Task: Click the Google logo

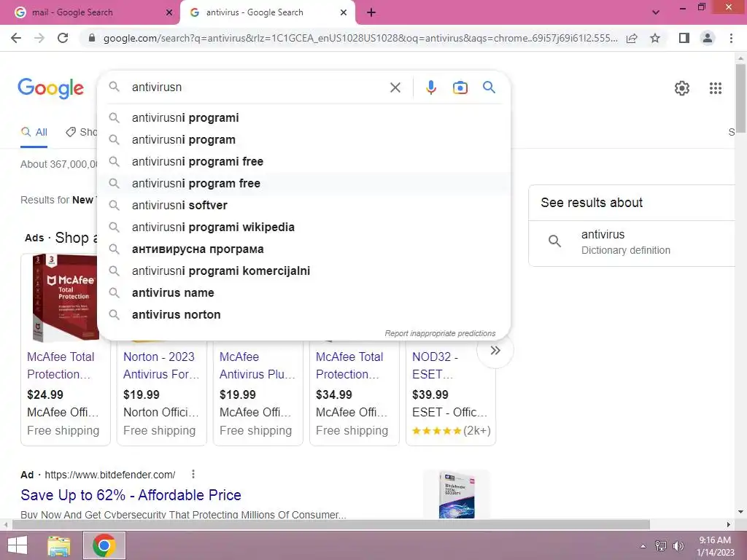Action: (50, 88)
